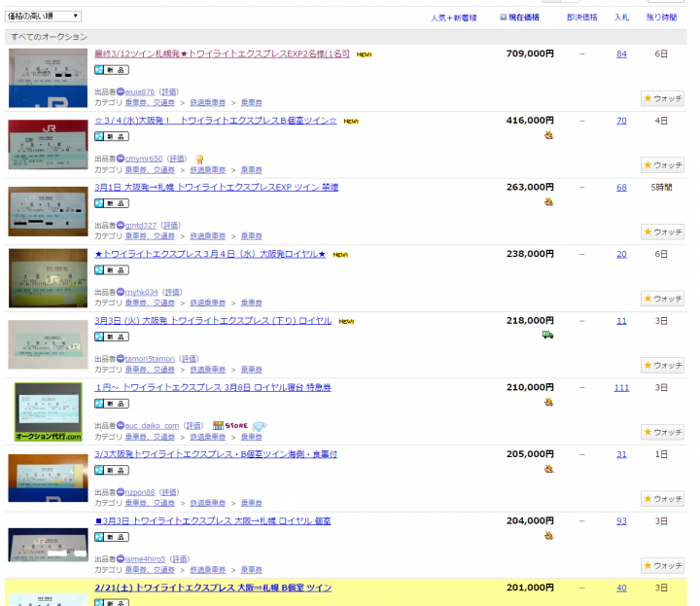This screenshot has height=606, width=700.
Task: Add the 263,000円 listing to watch list
Action: click(663, 232)
